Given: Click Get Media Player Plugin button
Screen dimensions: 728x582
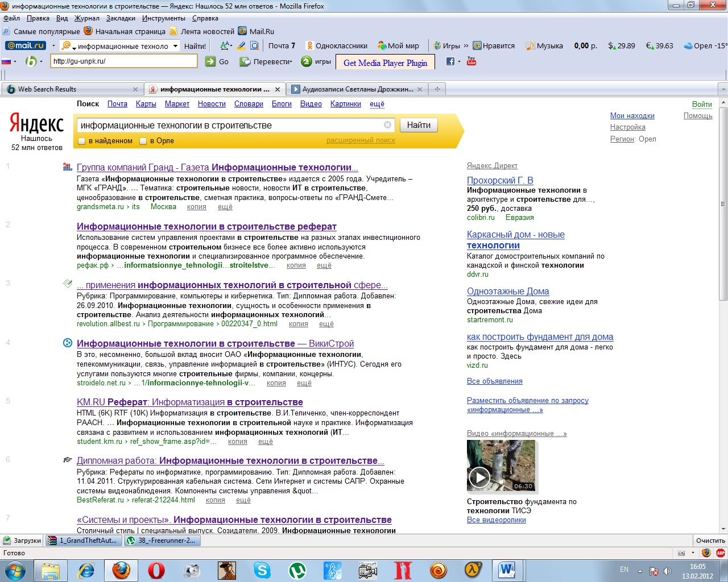Looking at the screenshot, I should pos(385,63).
